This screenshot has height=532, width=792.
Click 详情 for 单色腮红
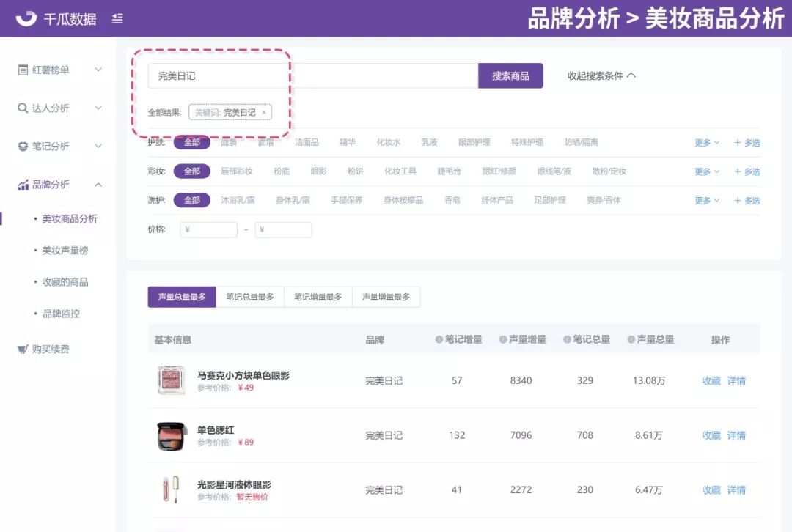[x=736, y=435]
